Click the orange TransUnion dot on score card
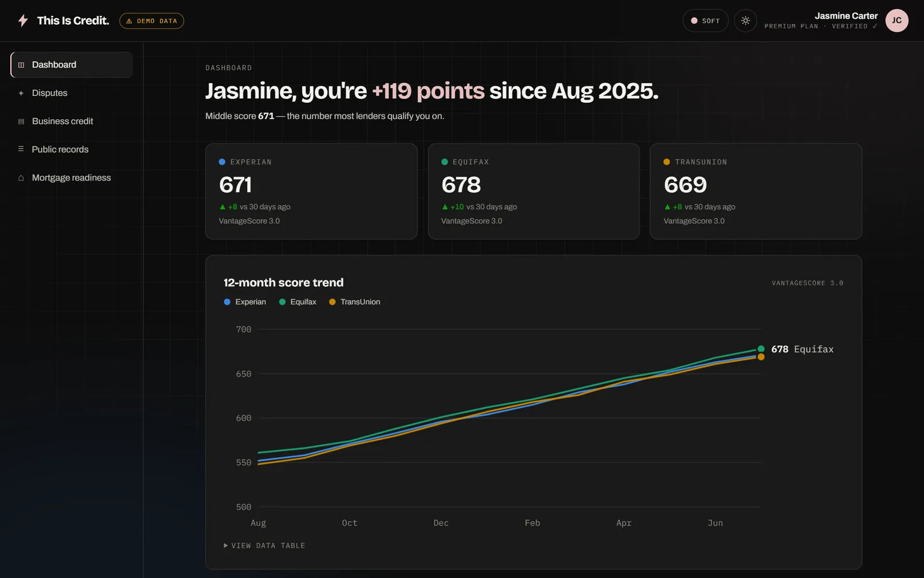 [666, 162]
